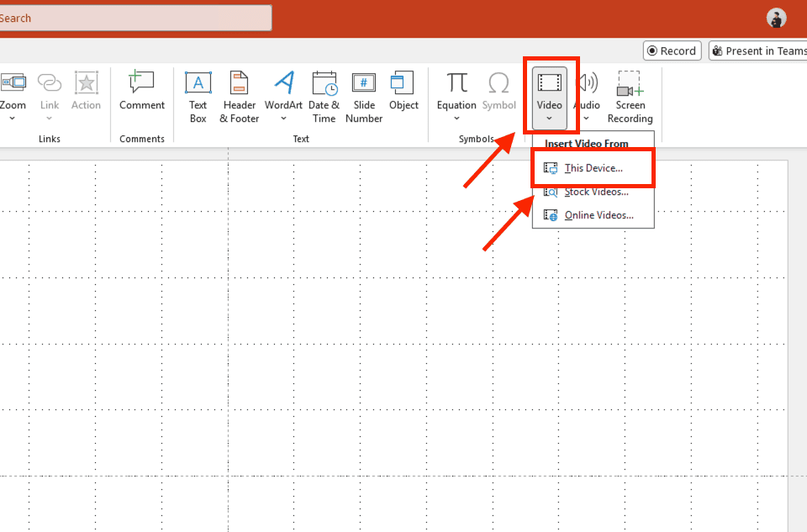Expand the Video dropdown arrow
The image size is (807, 532).
[x=549, y=119]
